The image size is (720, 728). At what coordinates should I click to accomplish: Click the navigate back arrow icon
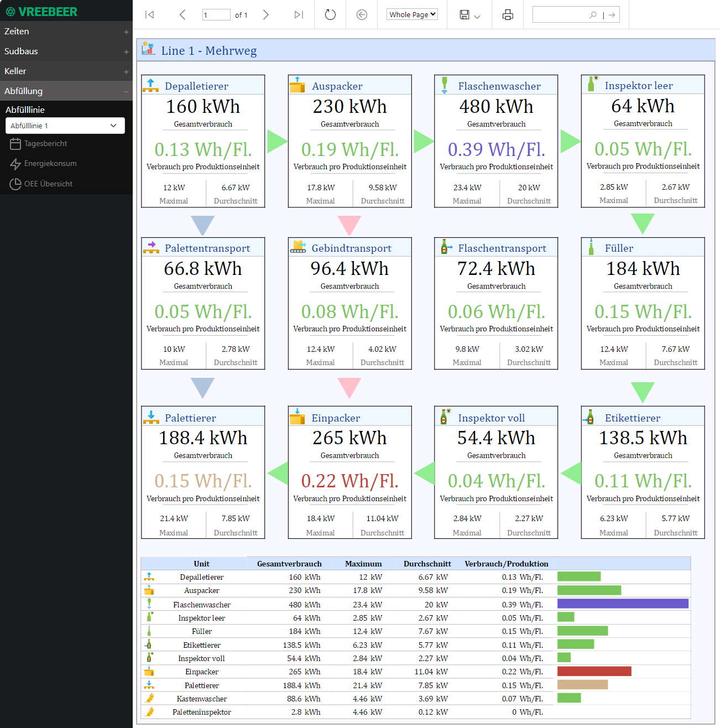coord(362,15)
